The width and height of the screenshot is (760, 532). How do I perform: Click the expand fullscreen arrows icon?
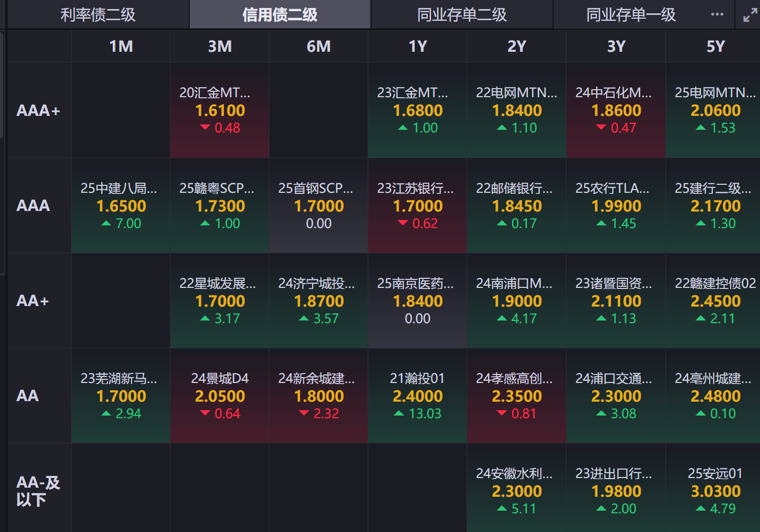(750, 15)
